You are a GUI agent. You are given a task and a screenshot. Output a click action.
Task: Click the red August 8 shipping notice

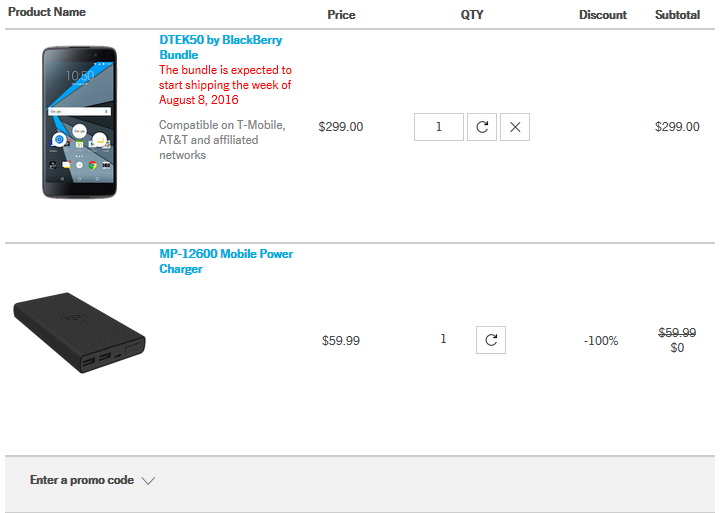(x=225, y=85)
